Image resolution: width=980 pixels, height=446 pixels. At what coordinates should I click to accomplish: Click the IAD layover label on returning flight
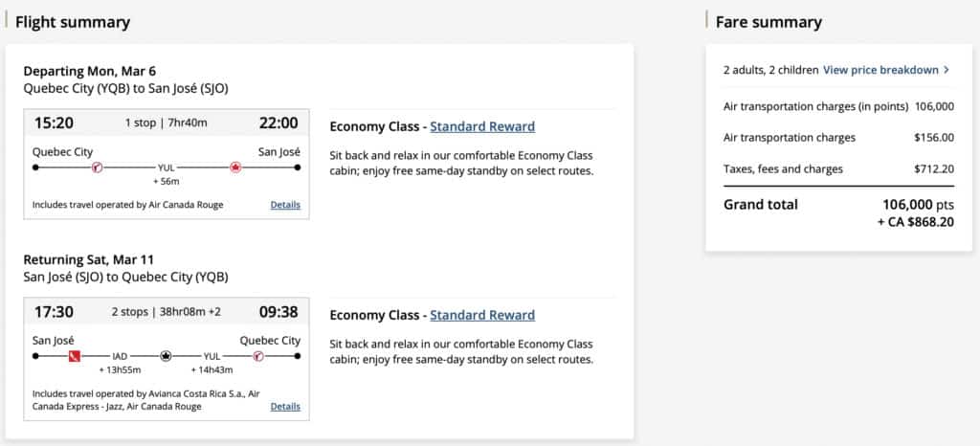click(120, 356)
